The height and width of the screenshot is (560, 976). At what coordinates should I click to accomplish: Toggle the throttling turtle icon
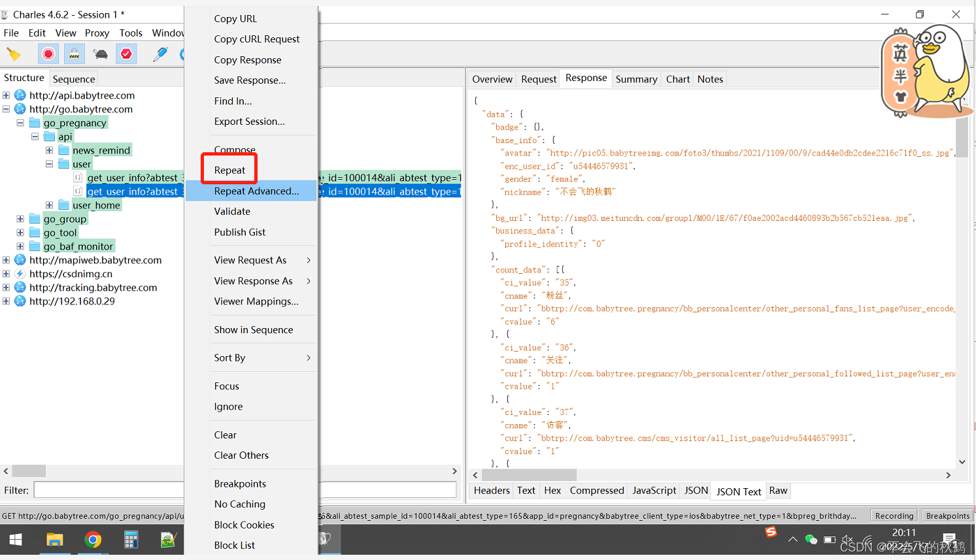coord(100,54)
